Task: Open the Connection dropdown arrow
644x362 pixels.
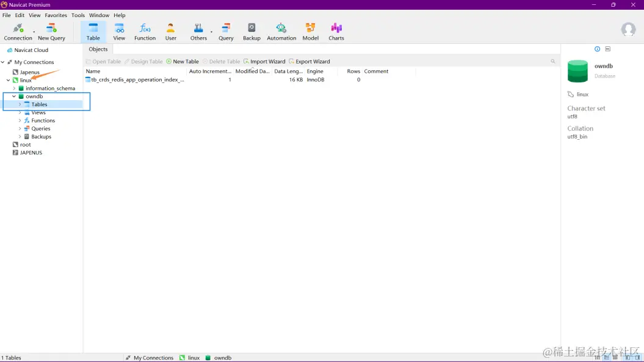Action: pyautogui.click(x=34, y=32)
